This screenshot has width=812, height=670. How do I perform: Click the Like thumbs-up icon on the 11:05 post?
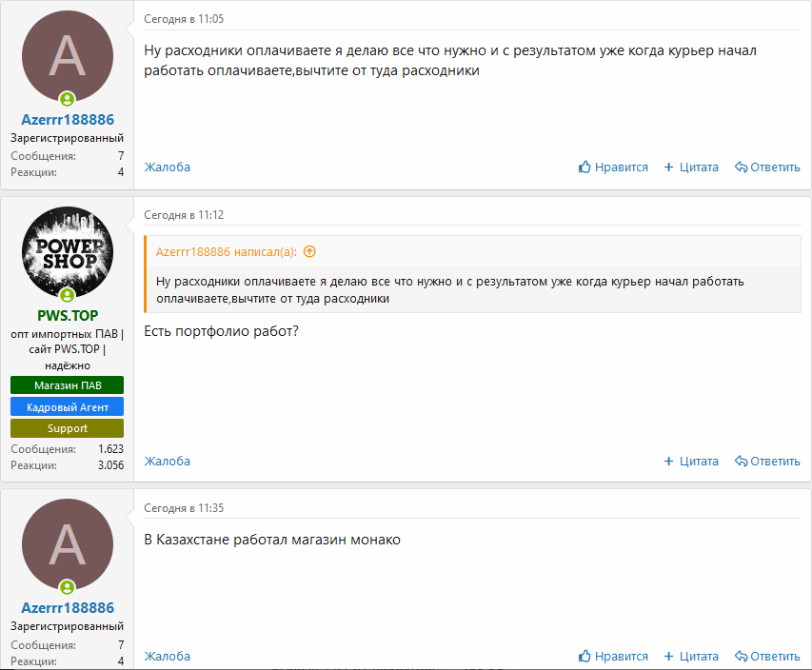585,167
